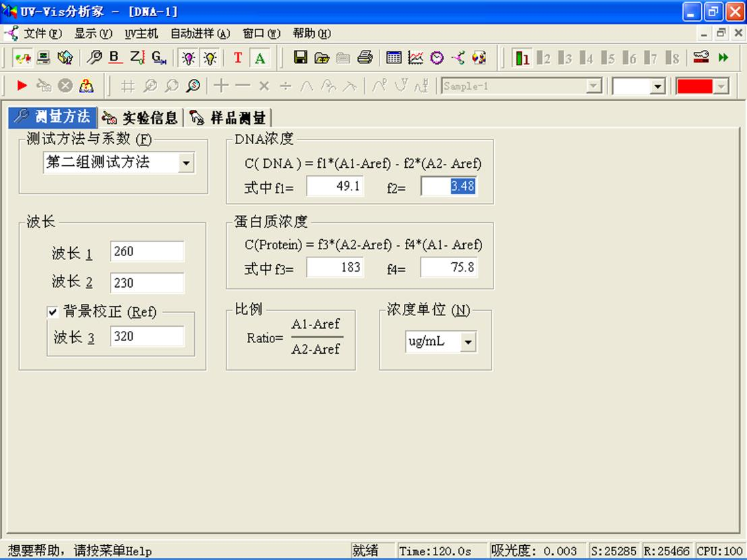The width and height of the screenshot is (747, 560).
Task: Click the red play start-measurement icon
Action: (x=22, y=86)
